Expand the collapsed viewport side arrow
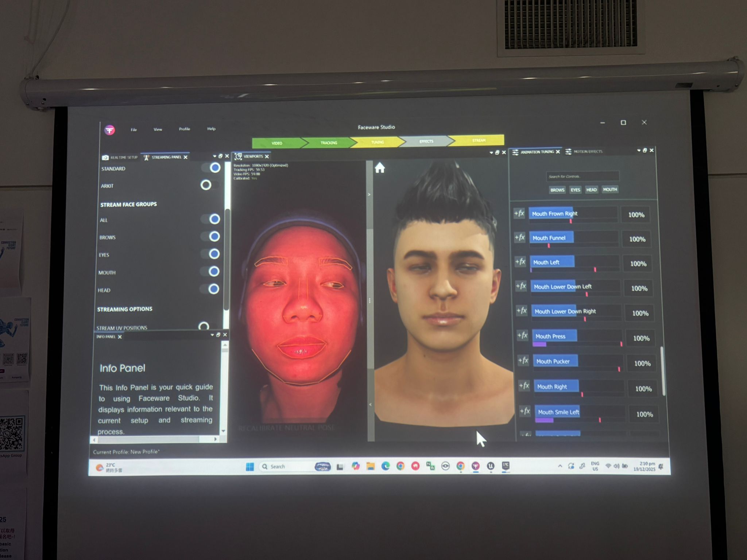 (x=369, y=194)
